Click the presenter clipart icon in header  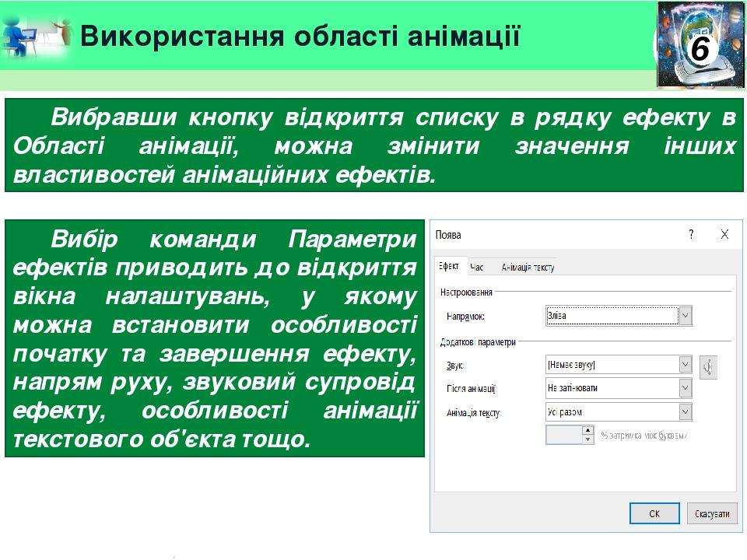pos(37,37)
